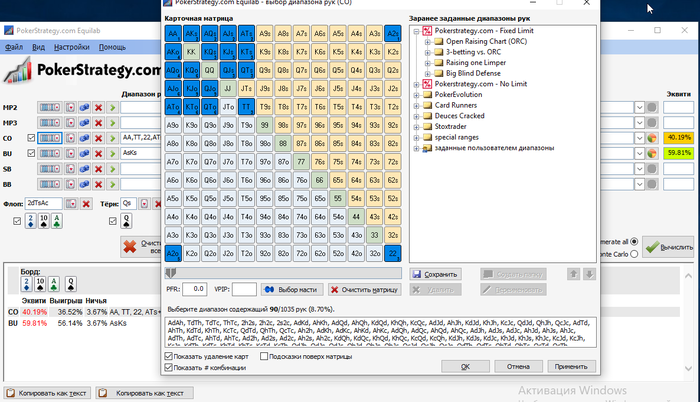
Task: Open range selector icon for CO row
Action: click(50, 138)
